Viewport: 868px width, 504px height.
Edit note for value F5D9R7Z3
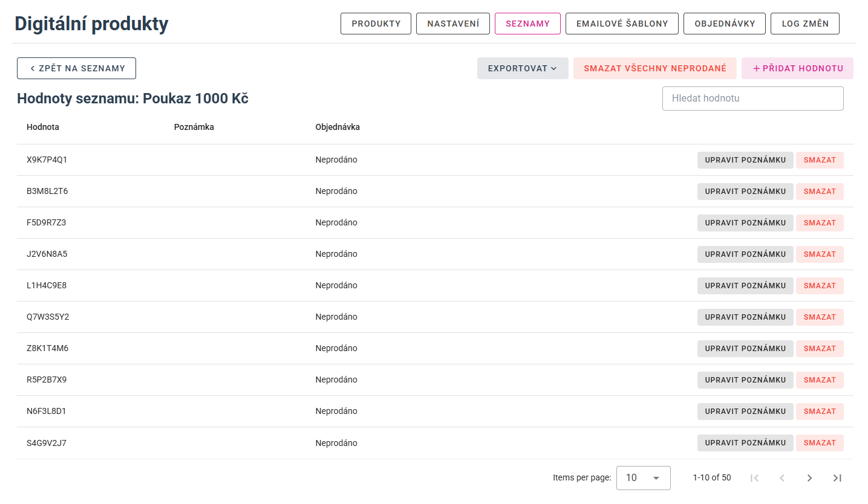[x=745, y=223]
